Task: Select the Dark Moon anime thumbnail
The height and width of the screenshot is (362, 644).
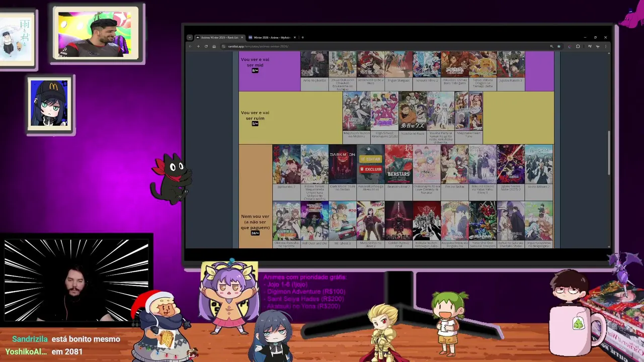Action: (x=342, y=164)
